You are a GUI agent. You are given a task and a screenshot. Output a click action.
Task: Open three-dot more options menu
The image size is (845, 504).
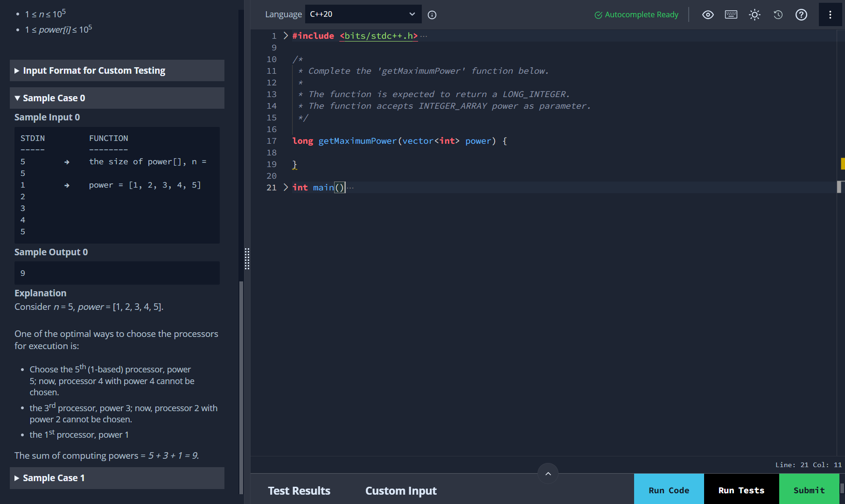pos(830,15)
